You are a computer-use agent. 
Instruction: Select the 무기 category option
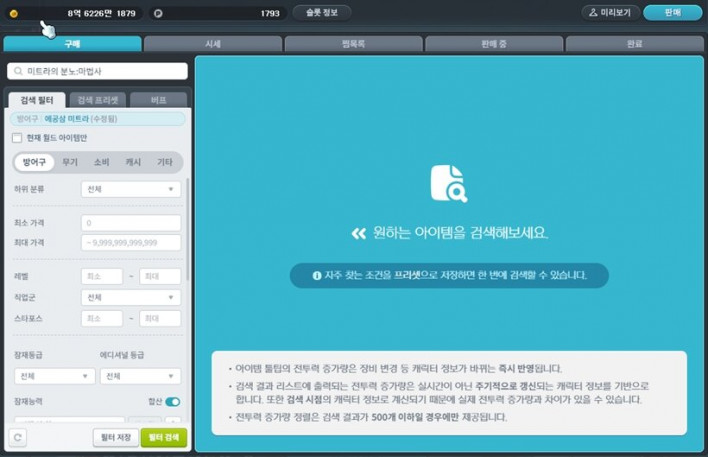click(x=70, y=162)
